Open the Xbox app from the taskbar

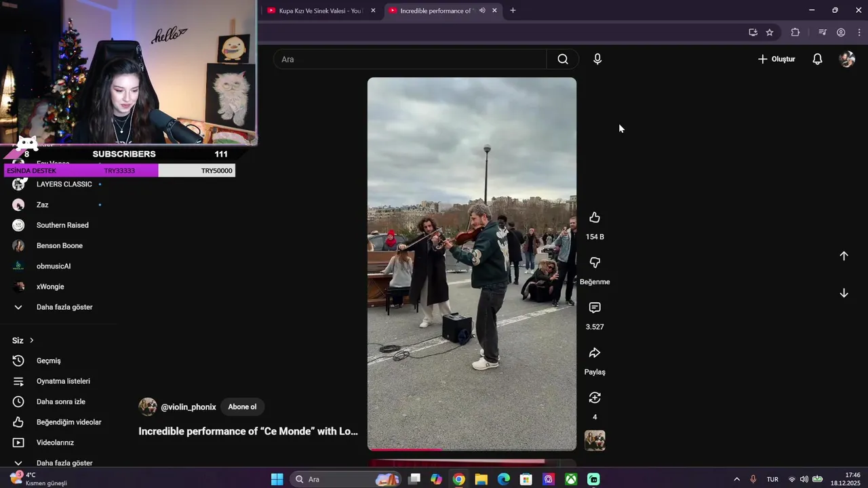(571, 479)
